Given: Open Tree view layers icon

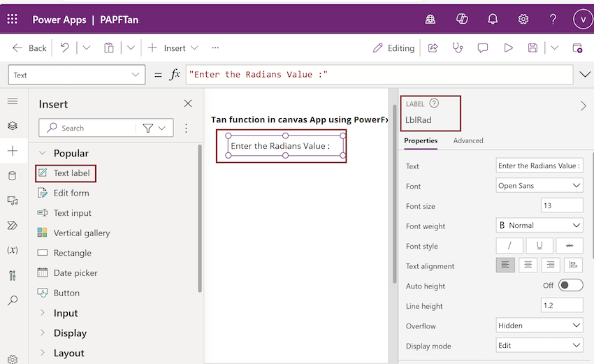Looking at the screenshot, I should click(x=13, y=126).
